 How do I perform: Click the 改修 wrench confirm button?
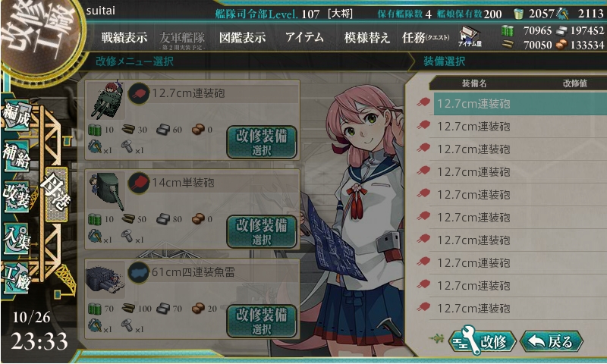(x=483, y=341)
